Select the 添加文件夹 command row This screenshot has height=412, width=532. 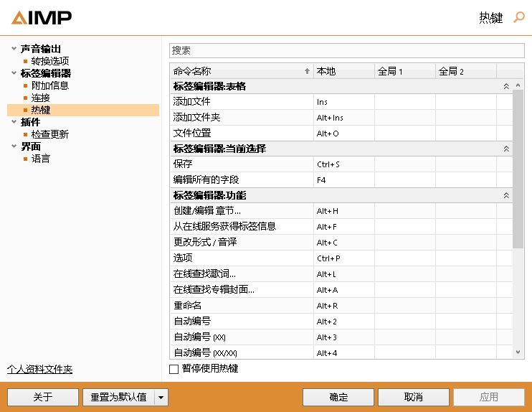tap(341, 118)
